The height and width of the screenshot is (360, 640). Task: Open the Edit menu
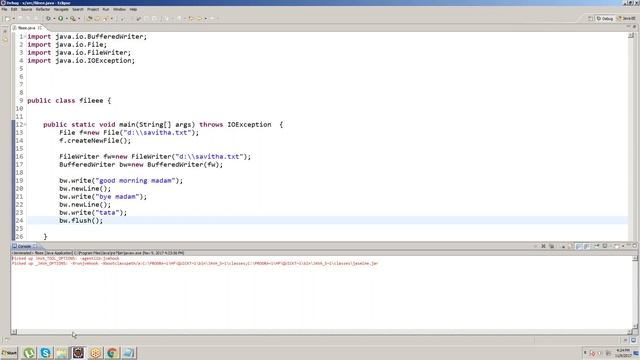(14, 9)
